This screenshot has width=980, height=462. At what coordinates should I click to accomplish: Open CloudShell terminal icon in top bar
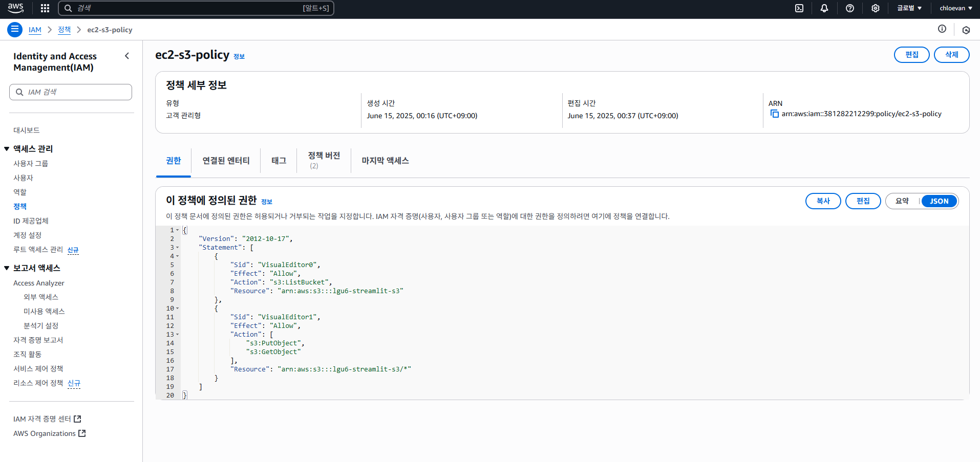point(799,8)
